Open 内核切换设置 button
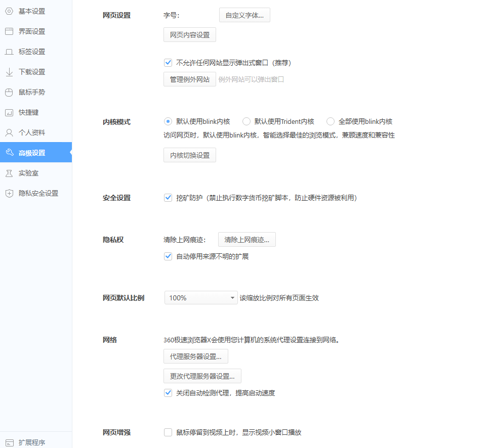 click(x=190, y=155)
